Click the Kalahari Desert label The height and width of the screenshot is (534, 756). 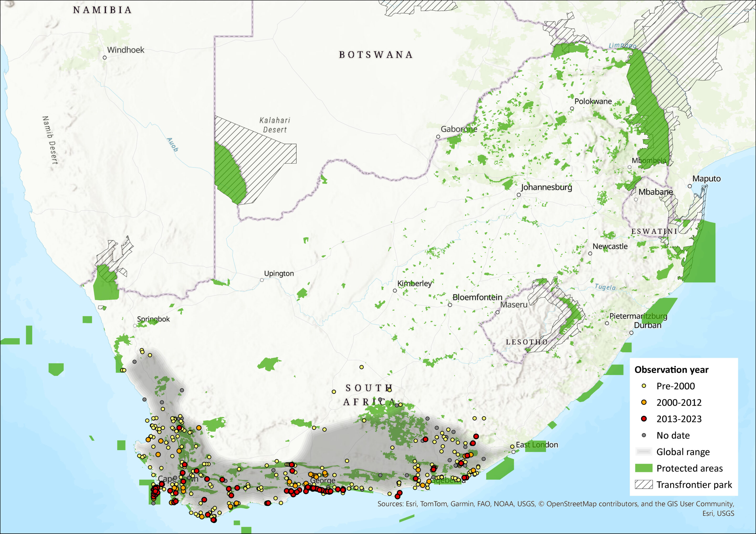pos(275,125)
